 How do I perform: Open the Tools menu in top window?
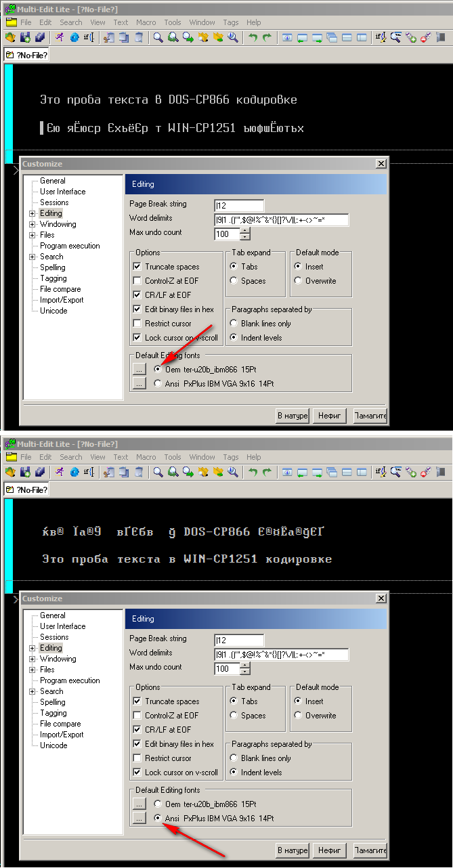(x=173, y=22)
